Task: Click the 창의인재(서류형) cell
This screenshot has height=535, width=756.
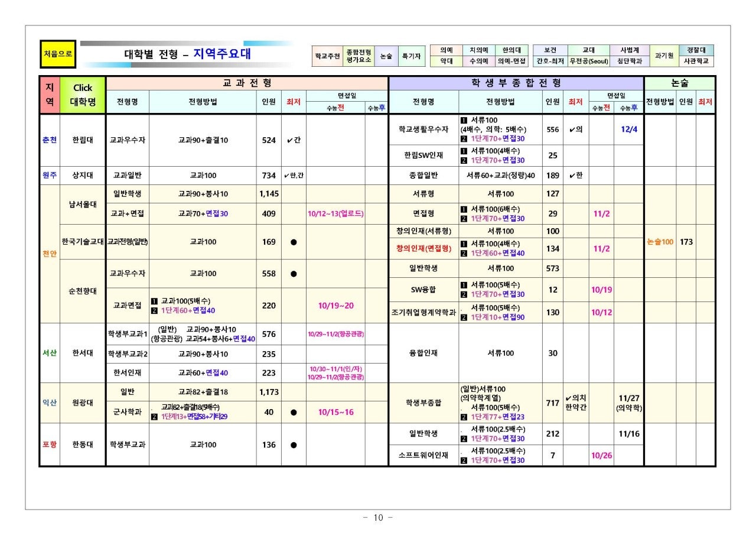Action: click(423, 231)
